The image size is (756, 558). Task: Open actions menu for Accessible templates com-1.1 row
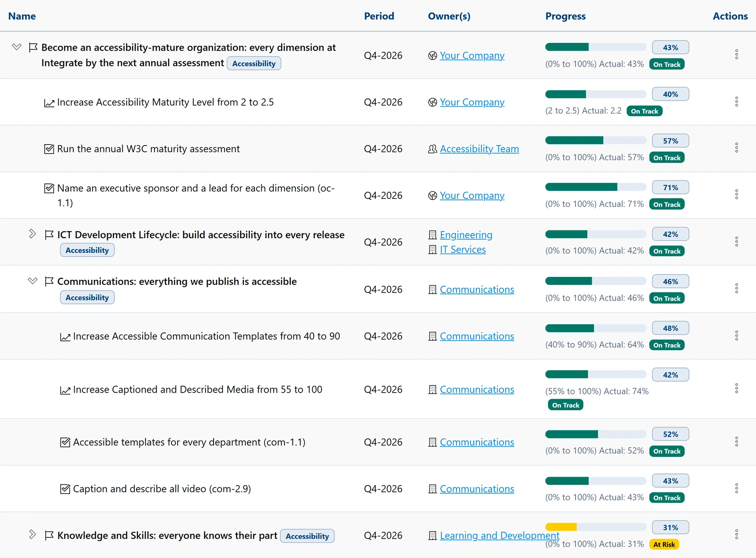[736, 442]
